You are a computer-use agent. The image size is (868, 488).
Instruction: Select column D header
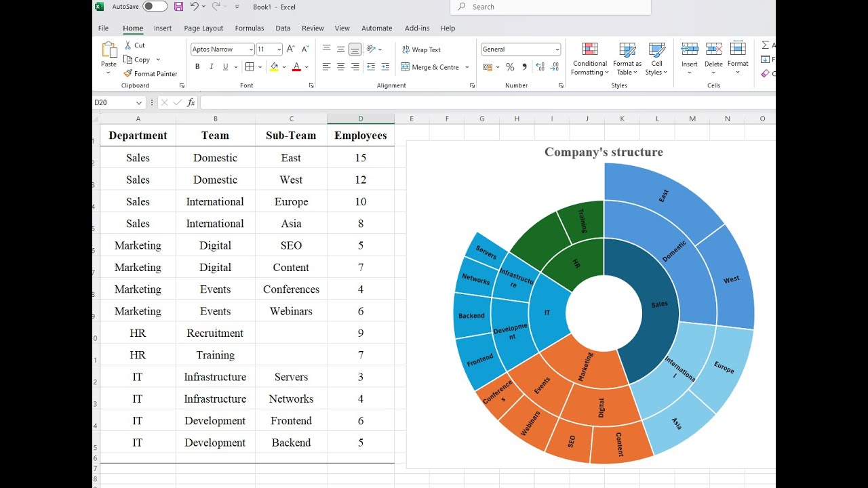[361, 119]
